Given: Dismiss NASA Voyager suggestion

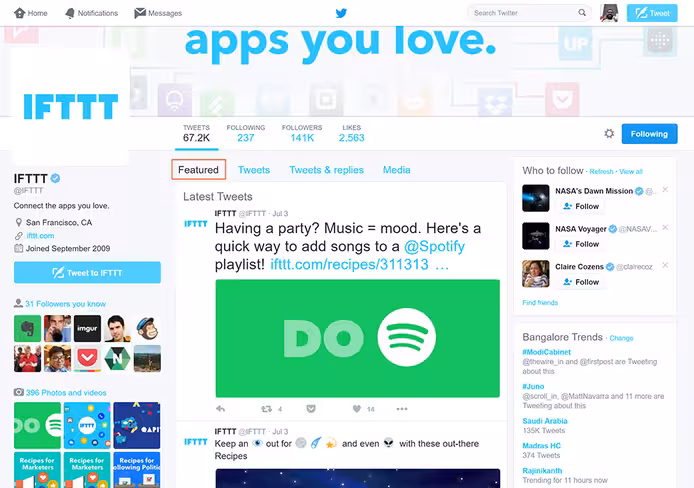Looking at the screenshot, I should pos(665,227).
